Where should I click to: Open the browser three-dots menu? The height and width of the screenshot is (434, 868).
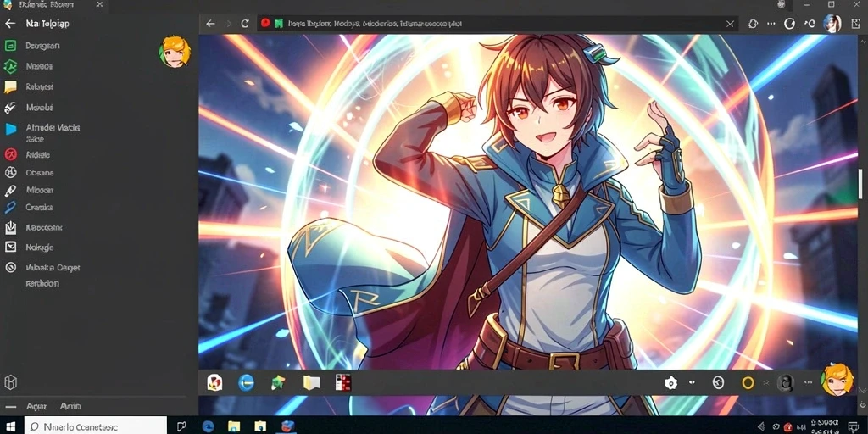coord(771,24)
